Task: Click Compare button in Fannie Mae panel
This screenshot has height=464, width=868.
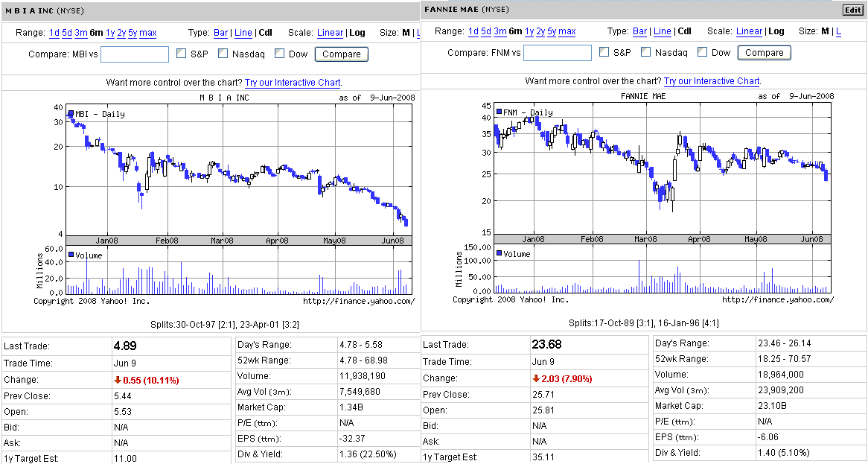Action: tap(765, 53)
